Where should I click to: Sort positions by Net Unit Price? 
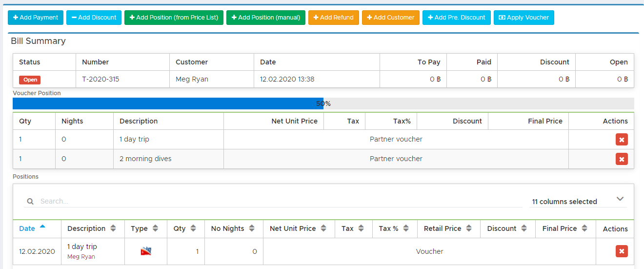pyautogui.click(x=298, y=228)
